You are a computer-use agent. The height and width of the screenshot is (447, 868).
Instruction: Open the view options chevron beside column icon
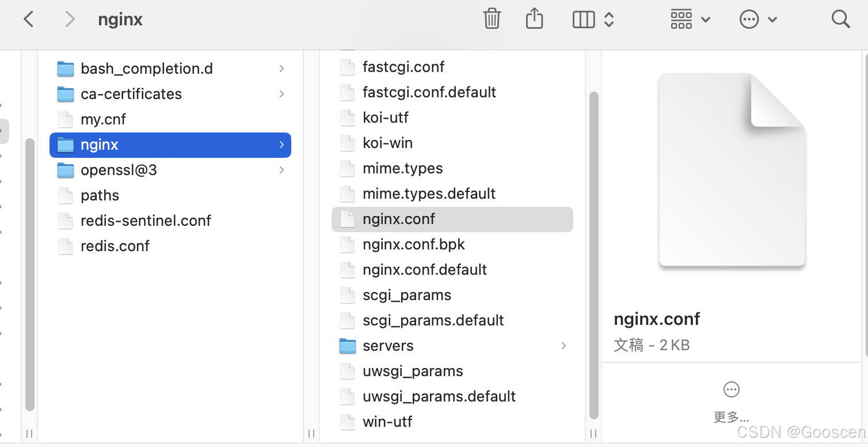click(x=609, y=18)
